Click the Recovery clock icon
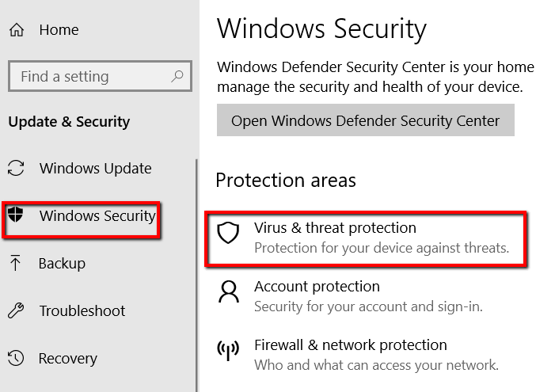536x392 pixels. (x=16, y=359)
